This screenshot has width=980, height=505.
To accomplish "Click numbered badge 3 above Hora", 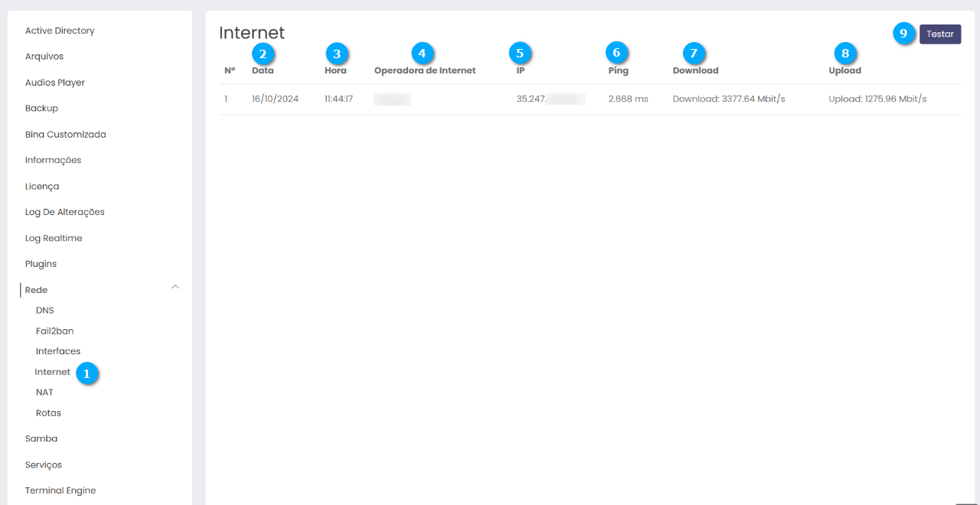I will (337, 54).
